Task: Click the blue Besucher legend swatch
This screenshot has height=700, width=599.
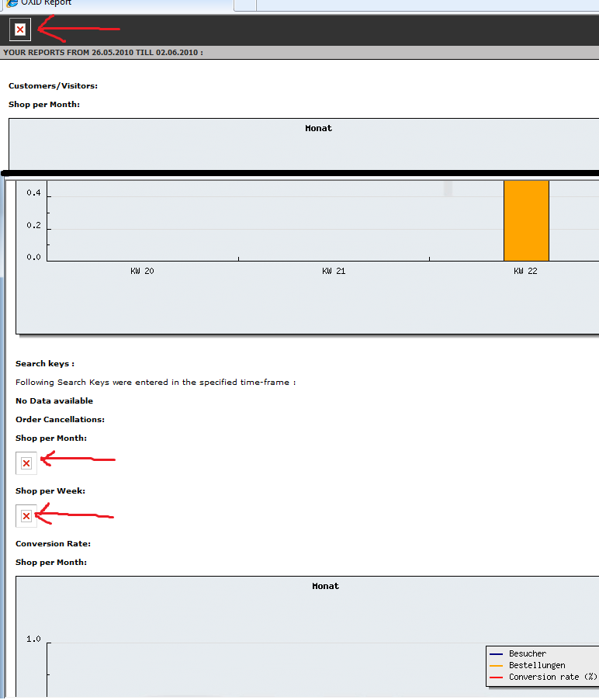Action: click(496, 654)
